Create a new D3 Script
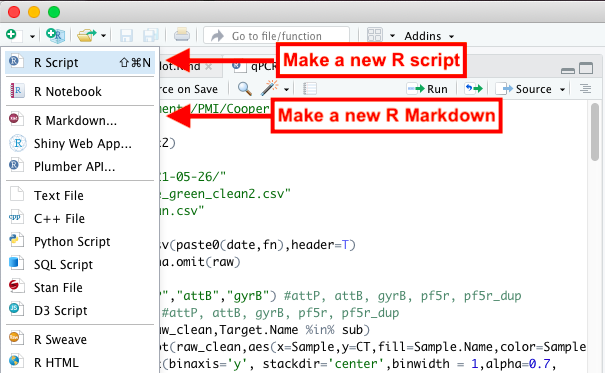The image size is (605, 373). click(80, 311)
